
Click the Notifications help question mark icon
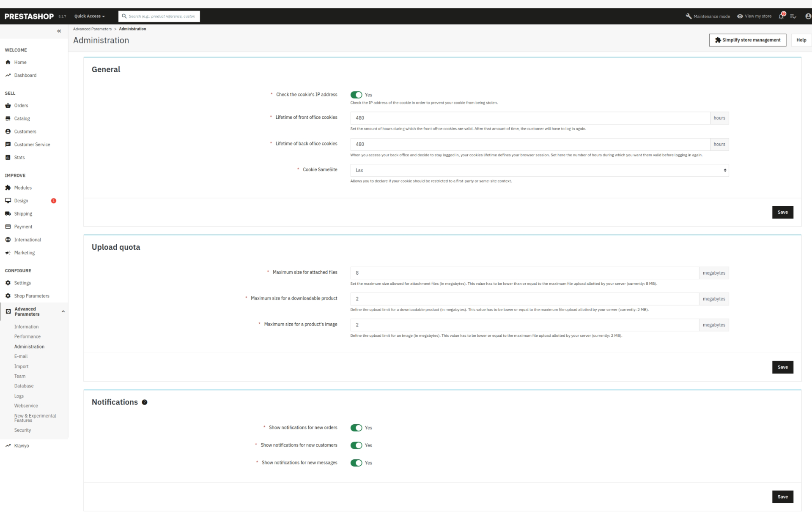coord(145,402)
